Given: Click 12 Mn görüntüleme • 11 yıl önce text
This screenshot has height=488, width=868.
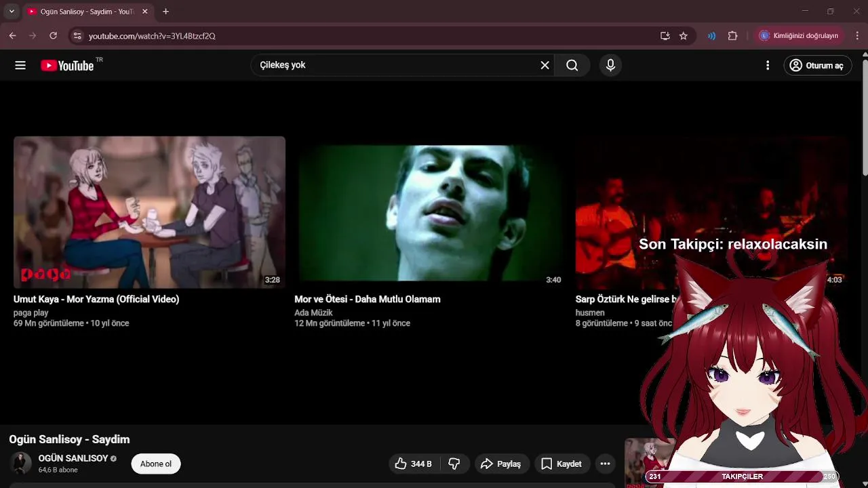Looking at the screenshot, I should (352, 323).
